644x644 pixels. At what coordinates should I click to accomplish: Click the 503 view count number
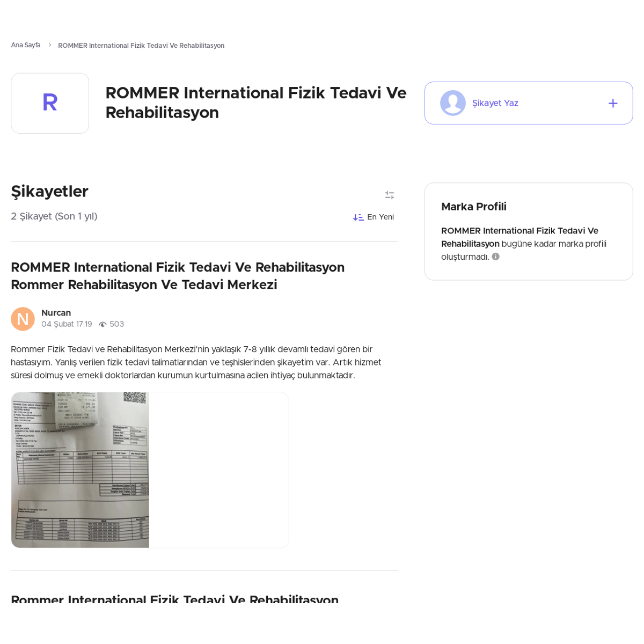(x=117, y=324)
